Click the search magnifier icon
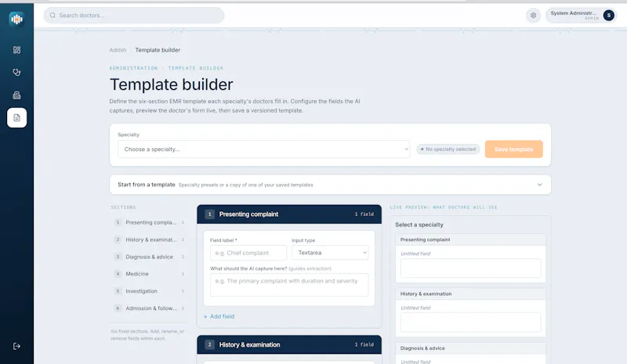Viewport: 627px width, 364px height. point(53,15)
